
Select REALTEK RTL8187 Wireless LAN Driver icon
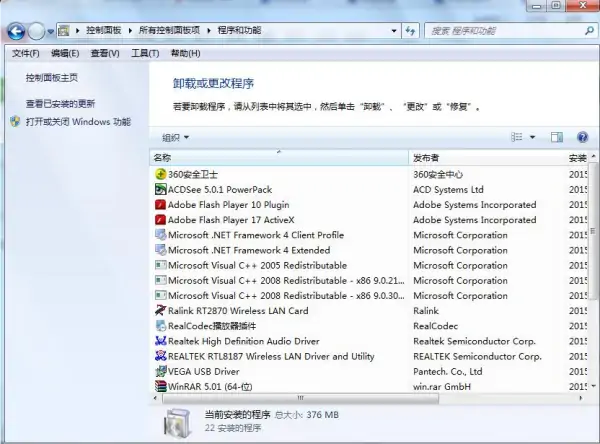click(x=160, y=356)
